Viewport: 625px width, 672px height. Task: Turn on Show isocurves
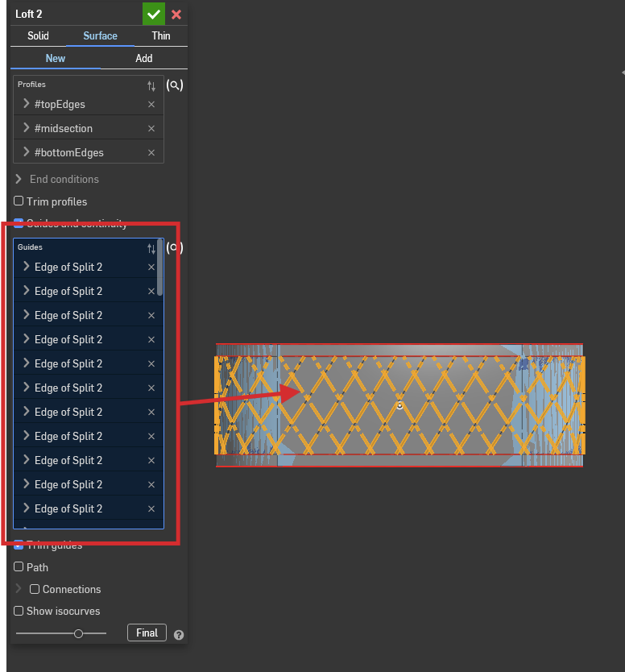pos(19,611)
